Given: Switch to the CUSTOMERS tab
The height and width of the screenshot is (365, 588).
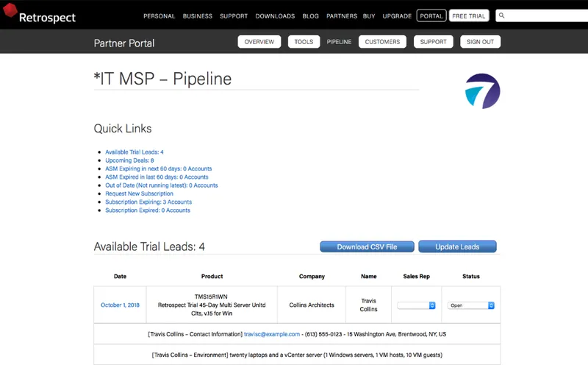Looking at the screenshot, I should click(x=382, y=42).
